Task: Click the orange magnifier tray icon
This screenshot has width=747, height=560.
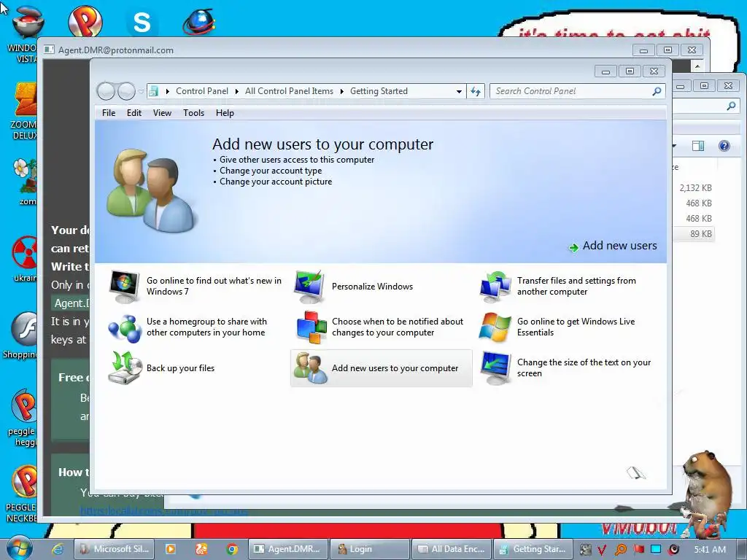Action: [621, 550]
